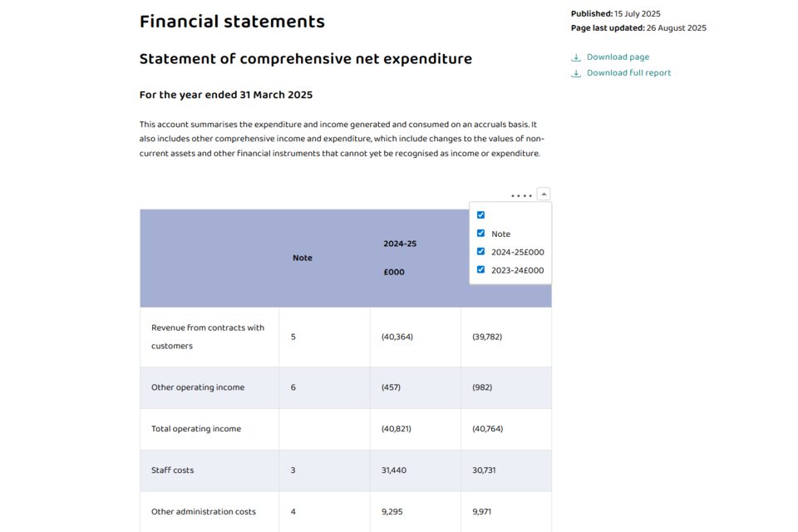Click the Note column header
798x532 pixels.
click(x=303, y=258)
